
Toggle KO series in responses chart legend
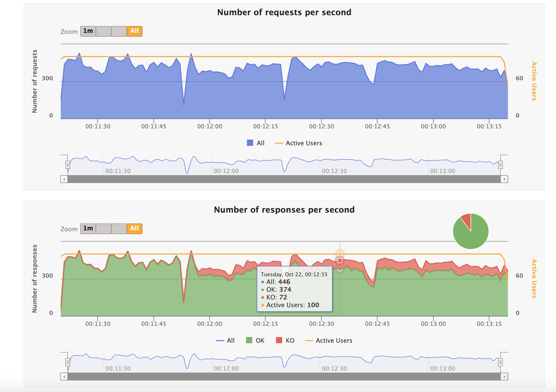coord(285,340)
